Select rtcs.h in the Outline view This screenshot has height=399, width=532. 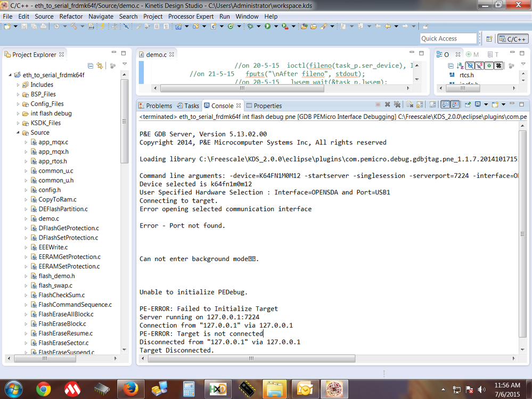[466, 75]
